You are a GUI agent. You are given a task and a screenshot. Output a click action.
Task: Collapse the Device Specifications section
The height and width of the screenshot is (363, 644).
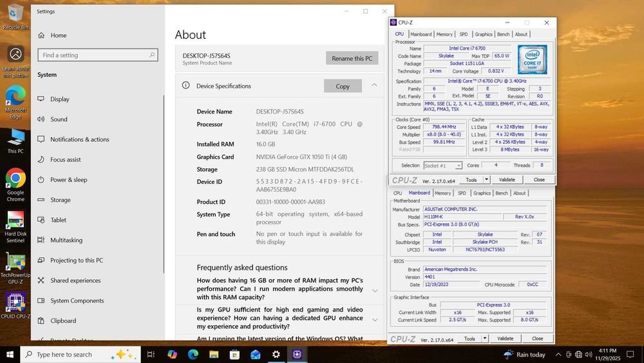(374, 85)
